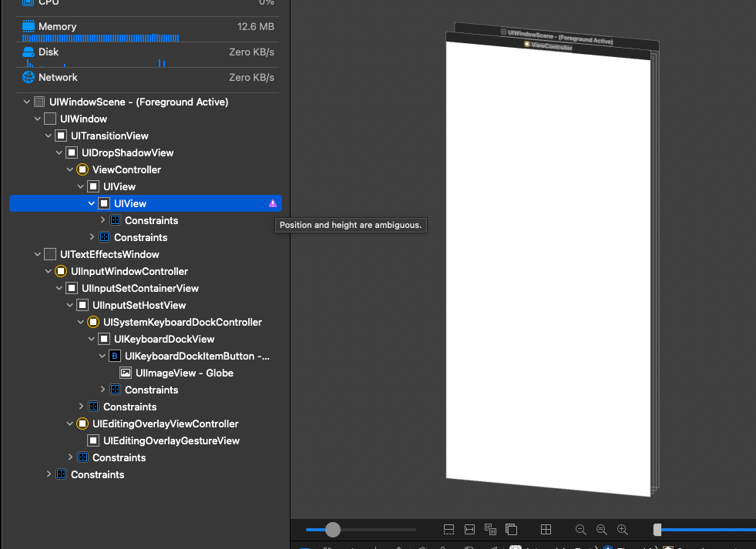Viewport: 756px width, 549px height.
Task: Click the image icon of UIImageView - Globe
Action: (x=126, y=373)
